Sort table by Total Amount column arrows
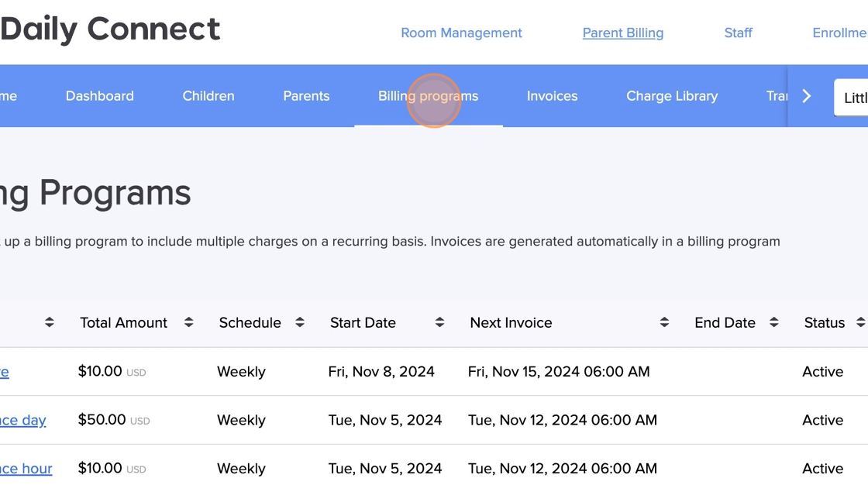868x485 pixels. pos(189,322)
